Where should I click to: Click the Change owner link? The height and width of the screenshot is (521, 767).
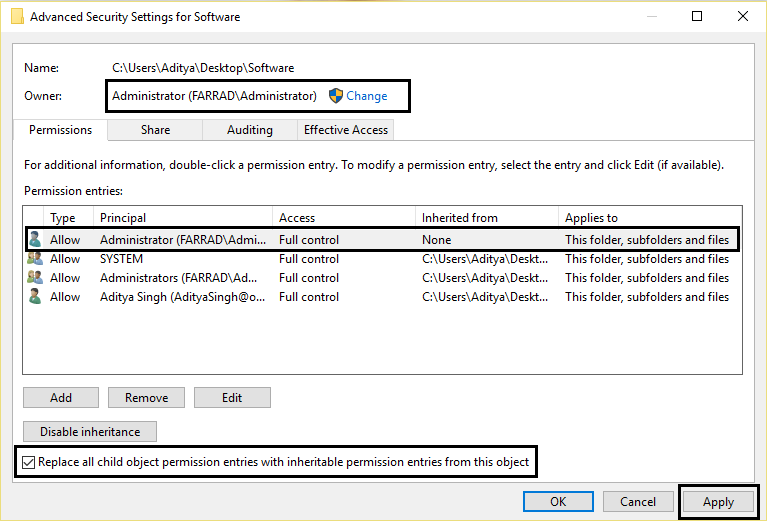click(x=366, y=96)
